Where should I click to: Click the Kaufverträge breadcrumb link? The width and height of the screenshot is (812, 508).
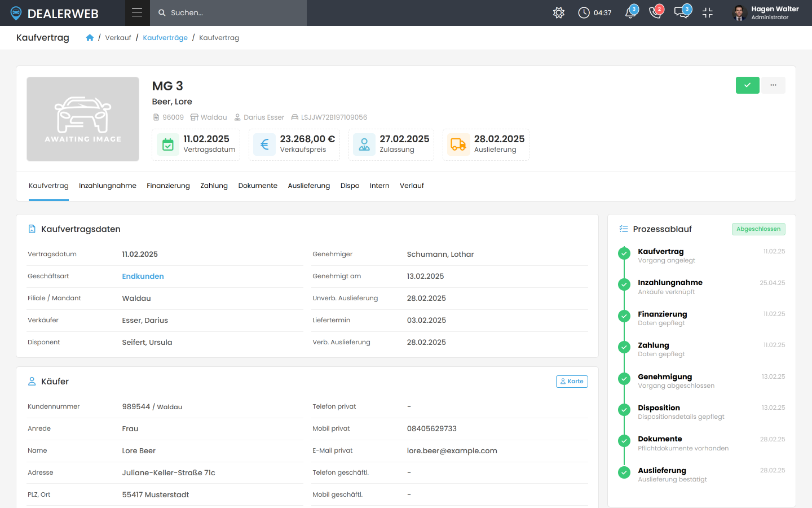[x=165, y=38]
